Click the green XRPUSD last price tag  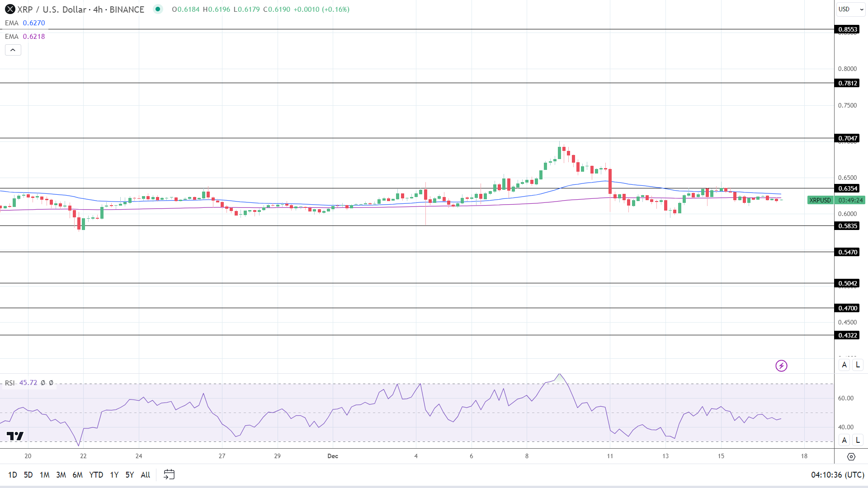(820, 200)
